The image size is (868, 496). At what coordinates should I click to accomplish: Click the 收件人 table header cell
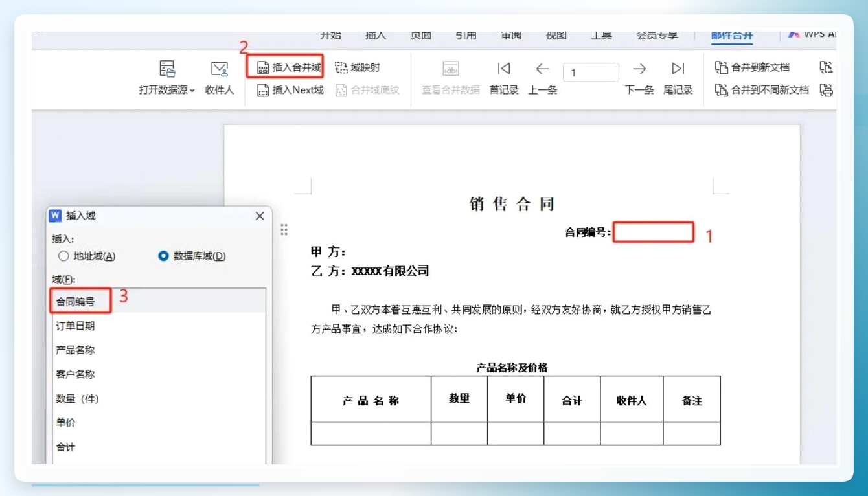coord(632,399)
